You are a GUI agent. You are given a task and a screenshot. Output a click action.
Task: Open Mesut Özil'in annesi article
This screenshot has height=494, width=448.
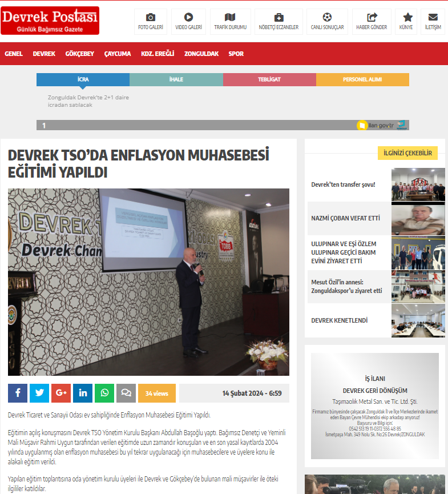click(346, 286)
